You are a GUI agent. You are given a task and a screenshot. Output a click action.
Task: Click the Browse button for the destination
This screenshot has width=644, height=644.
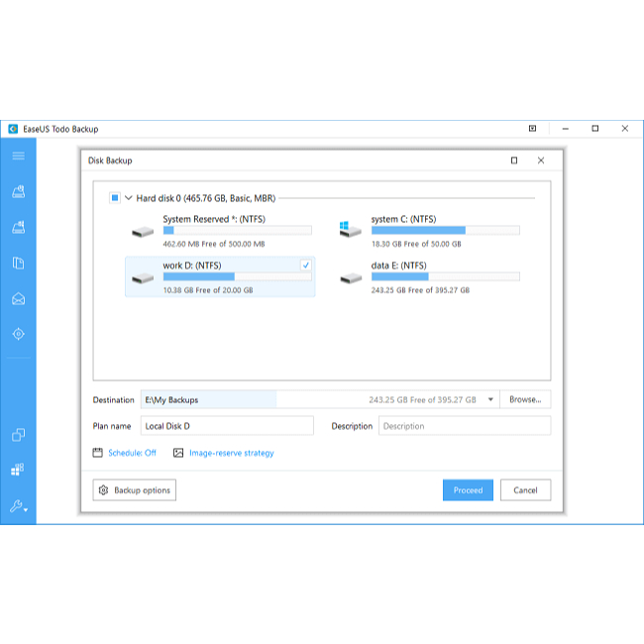(524, 400)
